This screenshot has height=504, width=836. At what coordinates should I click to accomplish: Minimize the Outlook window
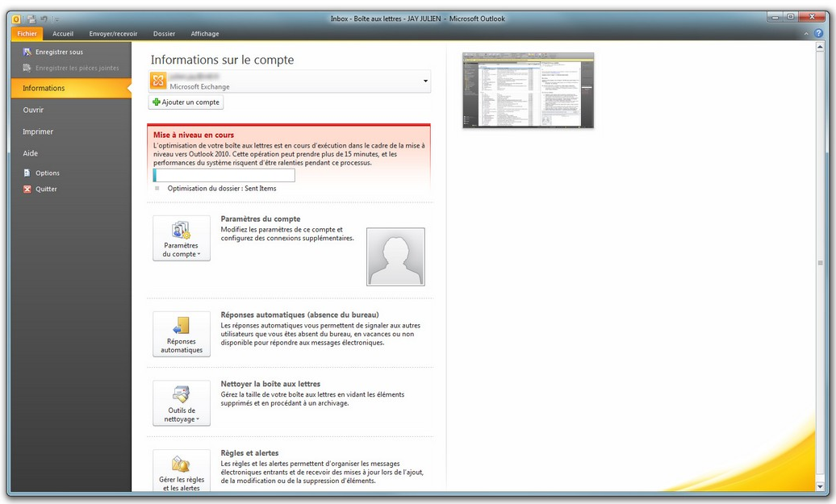(x=775, y=17)
